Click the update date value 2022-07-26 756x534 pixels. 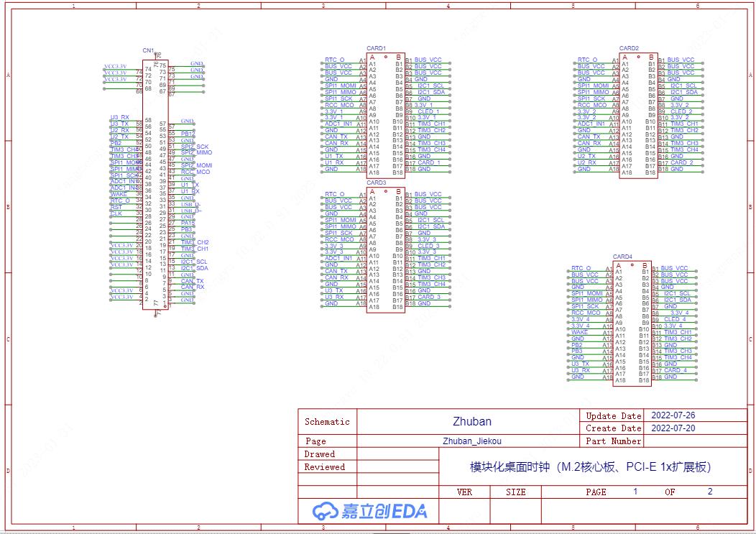(673, 415)
